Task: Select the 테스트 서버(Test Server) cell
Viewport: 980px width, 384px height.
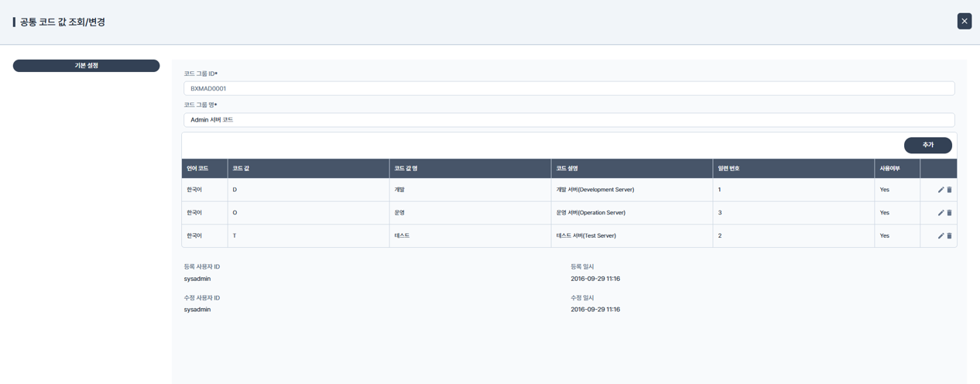Action: 632,236
